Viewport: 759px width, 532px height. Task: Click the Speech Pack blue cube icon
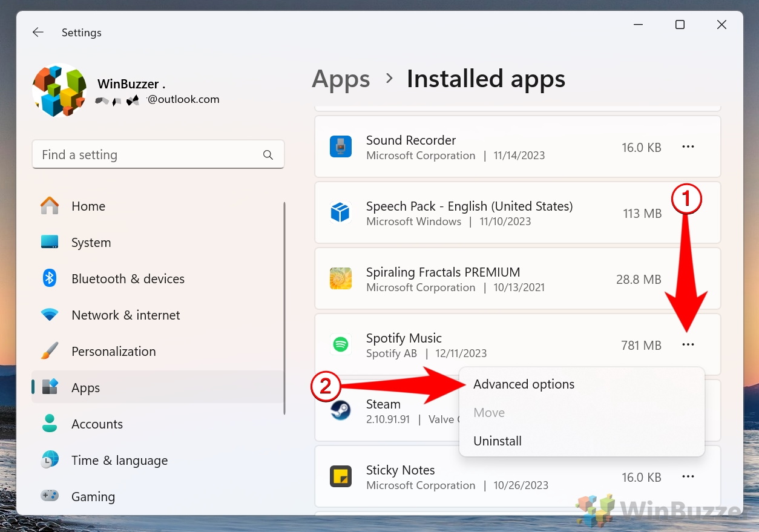(341, 213)
